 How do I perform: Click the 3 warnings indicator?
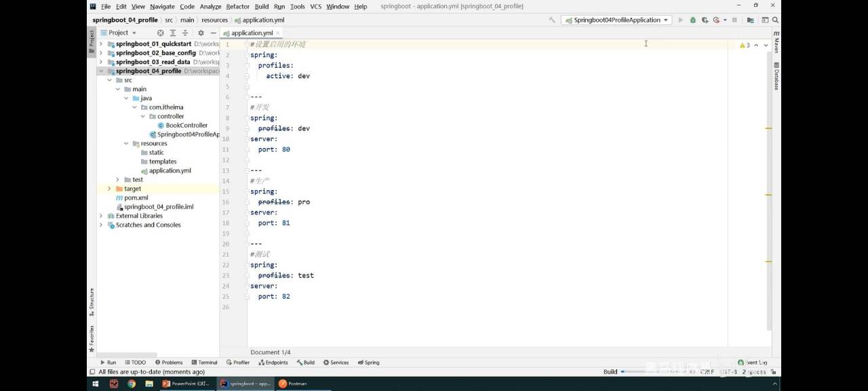coord(745,45)
